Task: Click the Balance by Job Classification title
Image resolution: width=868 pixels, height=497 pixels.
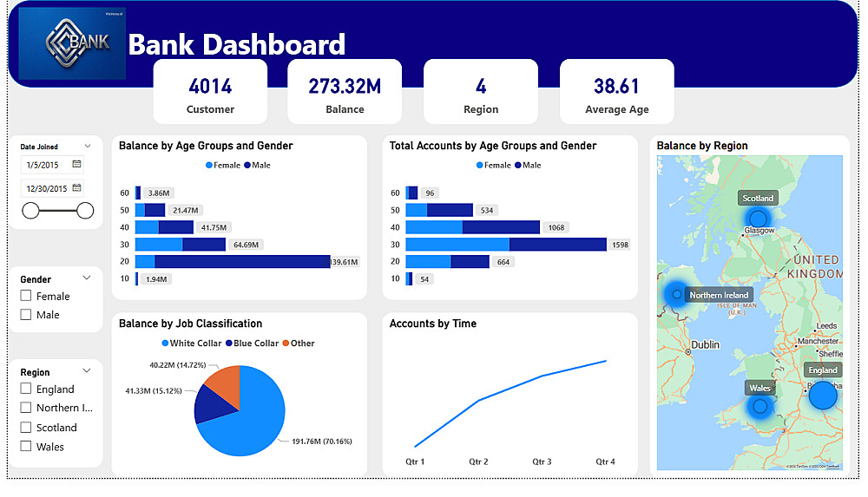Action: coord(190,324)
